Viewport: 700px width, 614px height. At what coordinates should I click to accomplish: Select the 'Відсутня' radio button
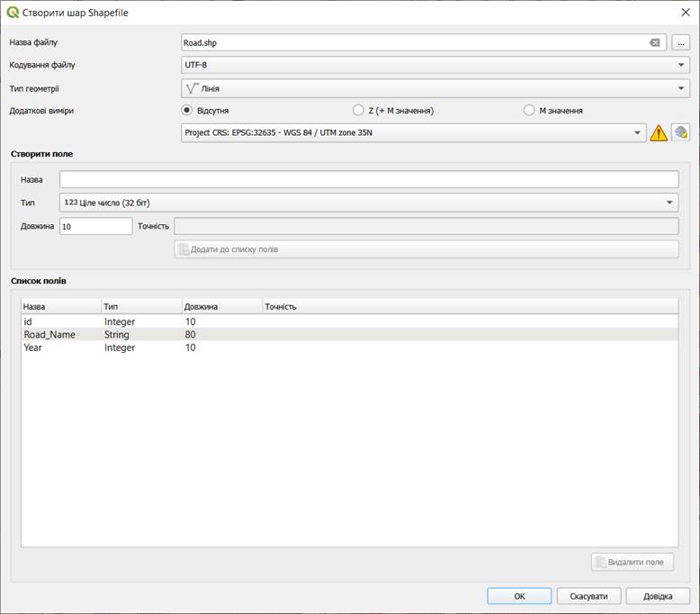coord(187,111)
